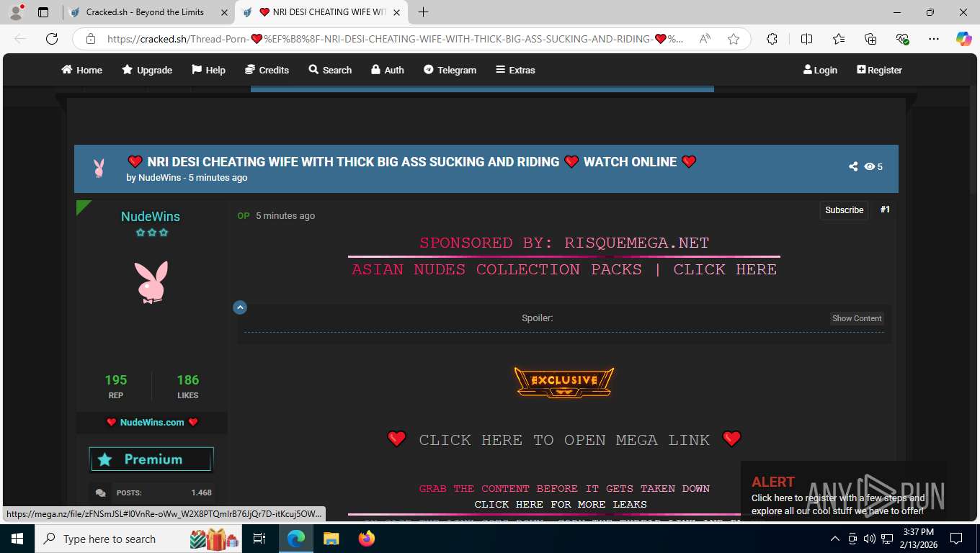
Task: Open Task View on taskbar
Action: (259, 539)
